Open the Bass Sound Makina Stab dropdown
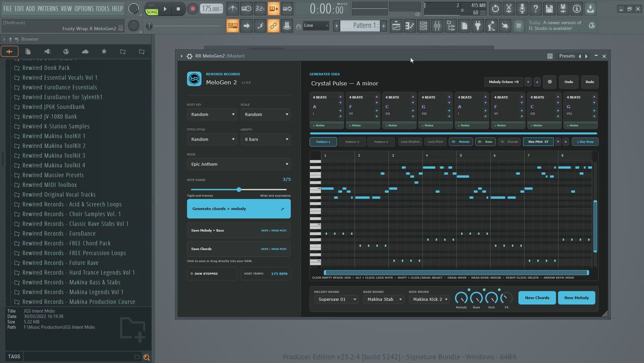Image resolution: width=644 pixels, height=363 pixels. [384, 299]
